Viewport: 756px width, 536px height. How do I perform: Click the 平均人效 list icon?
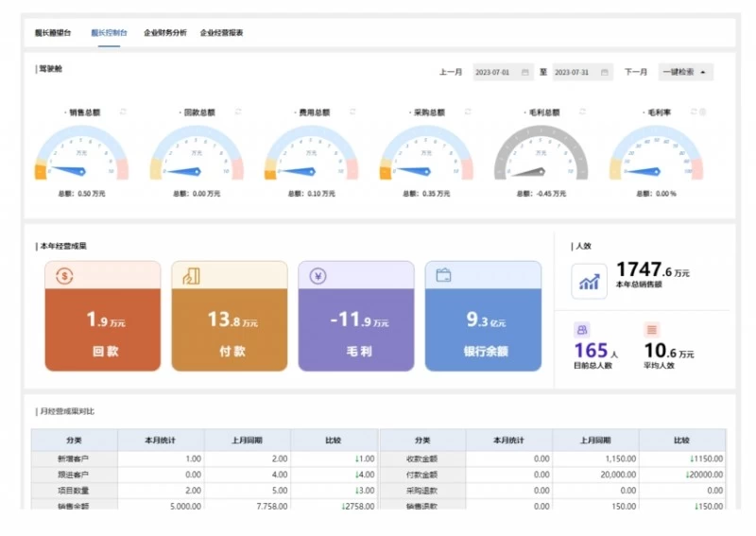coord(652,330)
